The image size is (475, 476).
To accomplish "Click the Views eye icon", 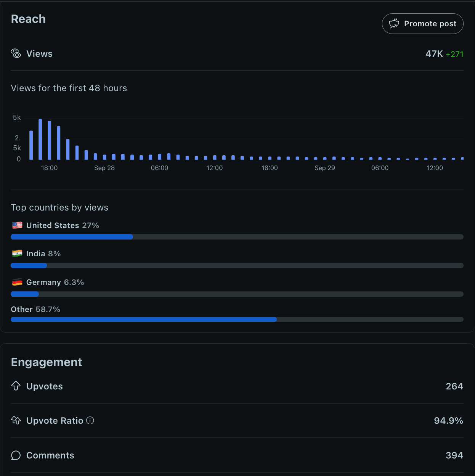I will coord(16,53).
